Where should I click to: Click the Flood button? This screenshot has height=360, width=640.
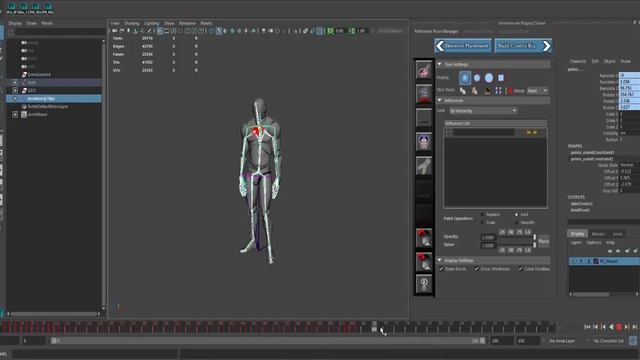(x=544, y=241)
